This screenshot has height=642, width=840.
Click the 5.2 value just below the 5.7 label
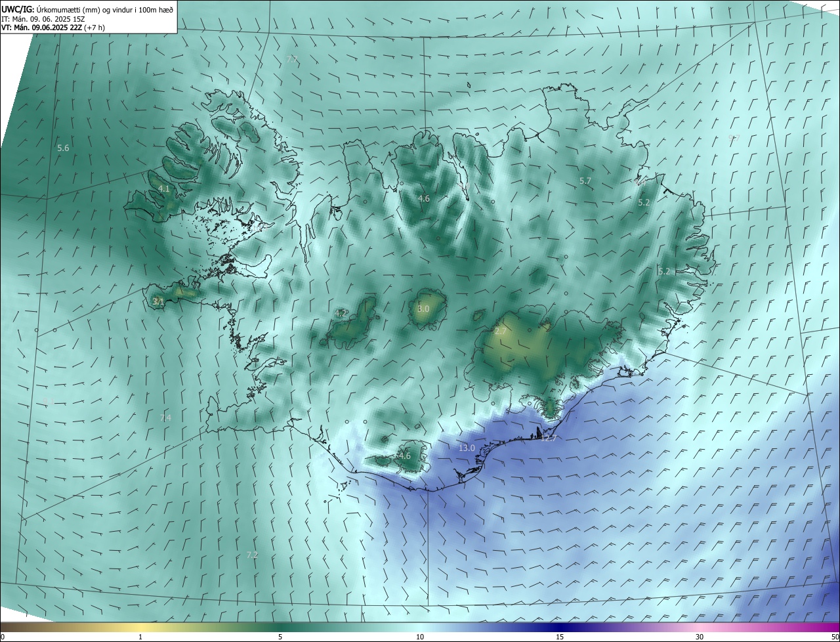[x=644, y=203]
